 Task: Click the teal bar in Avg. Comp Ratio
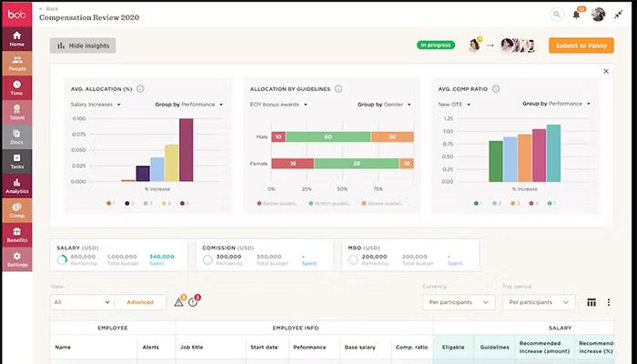(x=553, y=153)
